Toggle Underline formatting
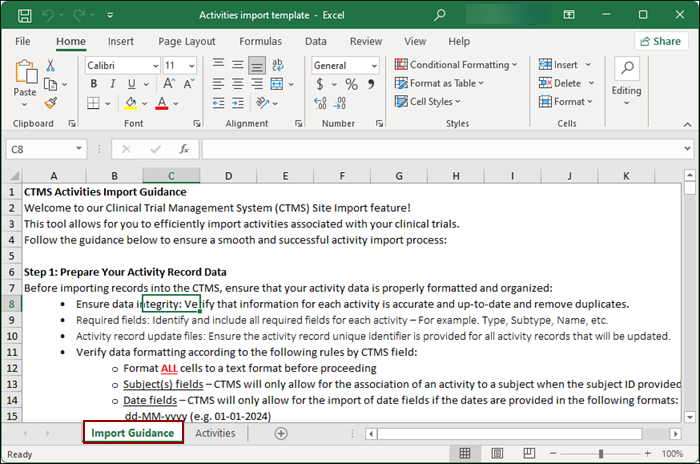 (x=129, y=84)
